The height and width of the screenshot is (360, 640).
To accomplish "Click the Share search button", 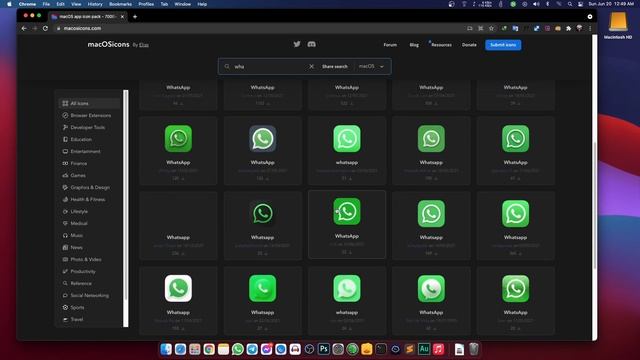I will click(335, 66).
